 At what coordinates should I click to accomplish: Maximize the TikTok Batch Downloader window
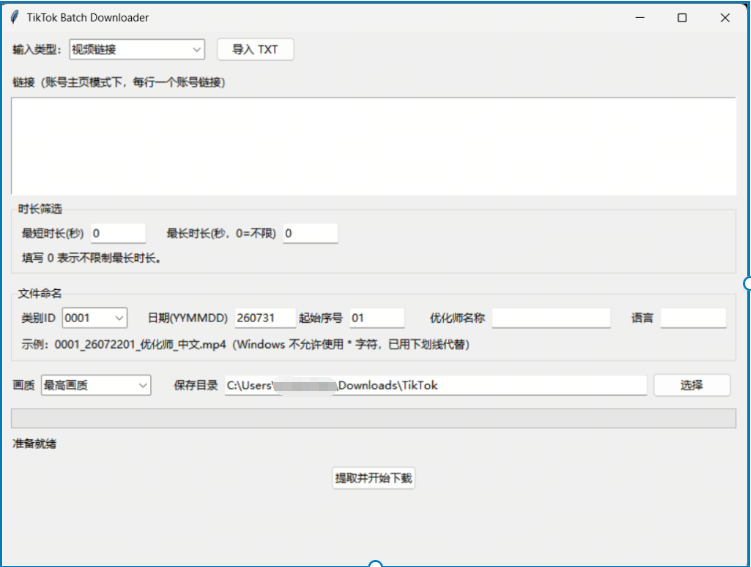tap(682, 18)
